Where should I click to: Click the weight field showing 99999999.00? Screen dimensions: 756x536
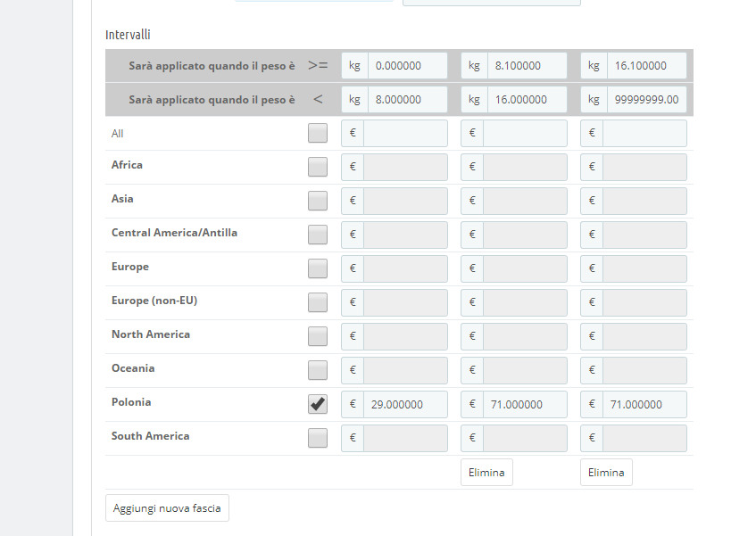646,100
